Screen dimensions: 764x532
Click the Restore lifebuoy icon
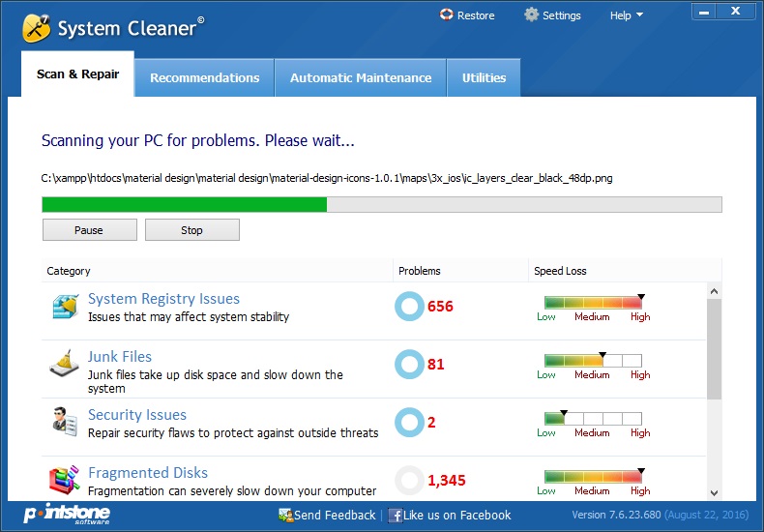tap(446, 15)
